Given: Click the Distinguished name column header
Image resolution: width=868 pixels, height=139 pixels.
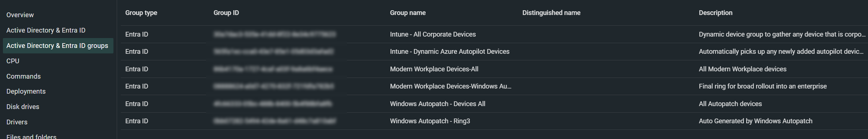Looking at the screenshot, I should 551,13.
